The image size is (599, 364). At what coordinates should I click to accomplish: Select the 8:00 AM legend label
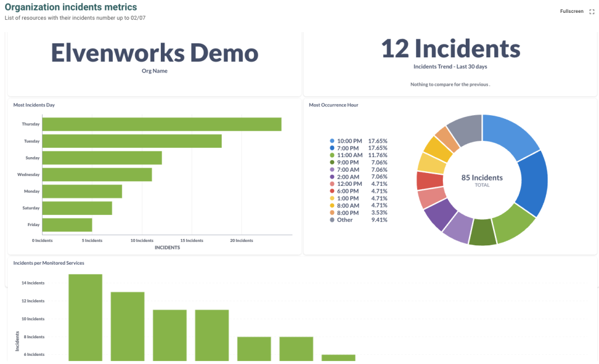348,206
